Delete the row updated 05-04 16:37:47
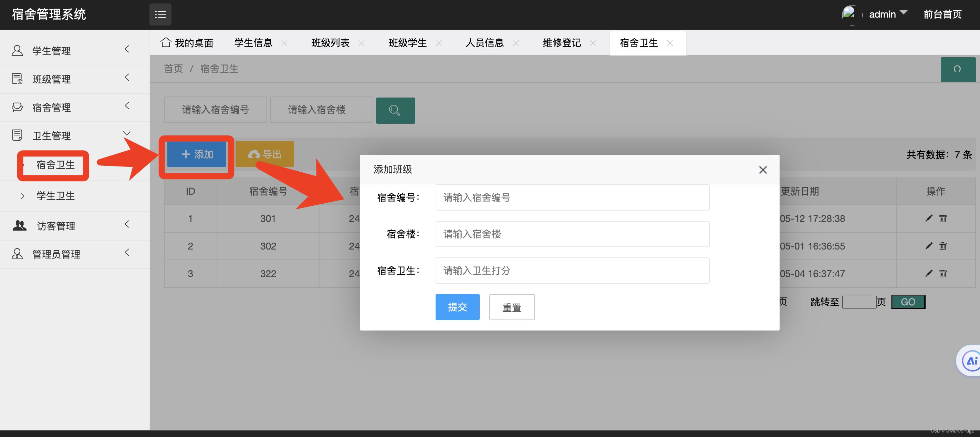Image resolution: width=980 pixels, height=437 pixels. coord(943,273)
